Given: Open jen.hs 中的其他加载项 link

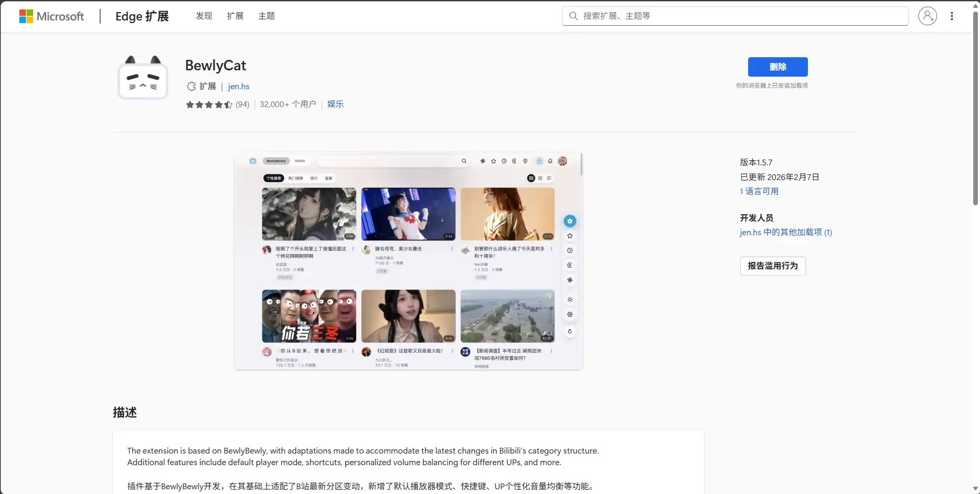Looking at the screenshot, I should 785,233.
